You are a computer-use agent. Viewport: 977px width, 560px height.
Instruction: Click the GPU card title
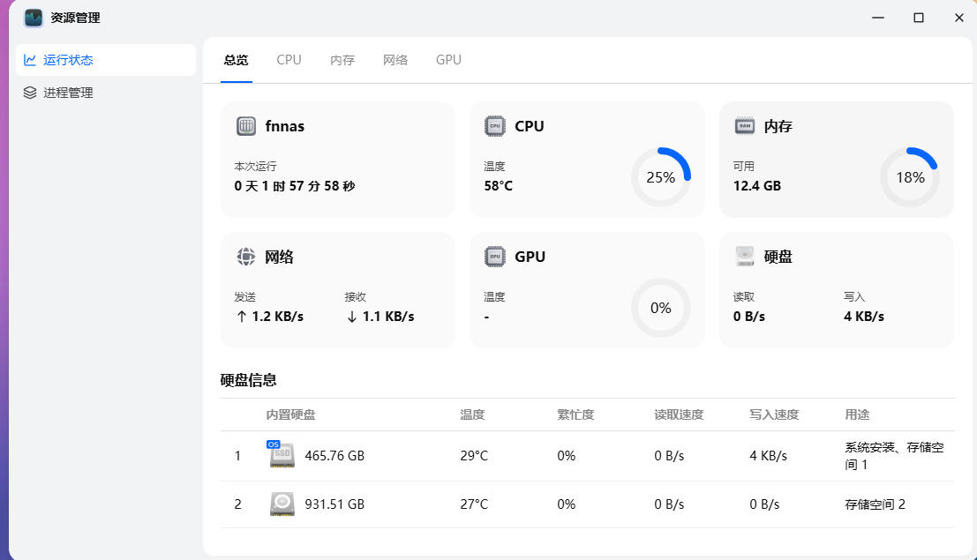pos(530,257)
